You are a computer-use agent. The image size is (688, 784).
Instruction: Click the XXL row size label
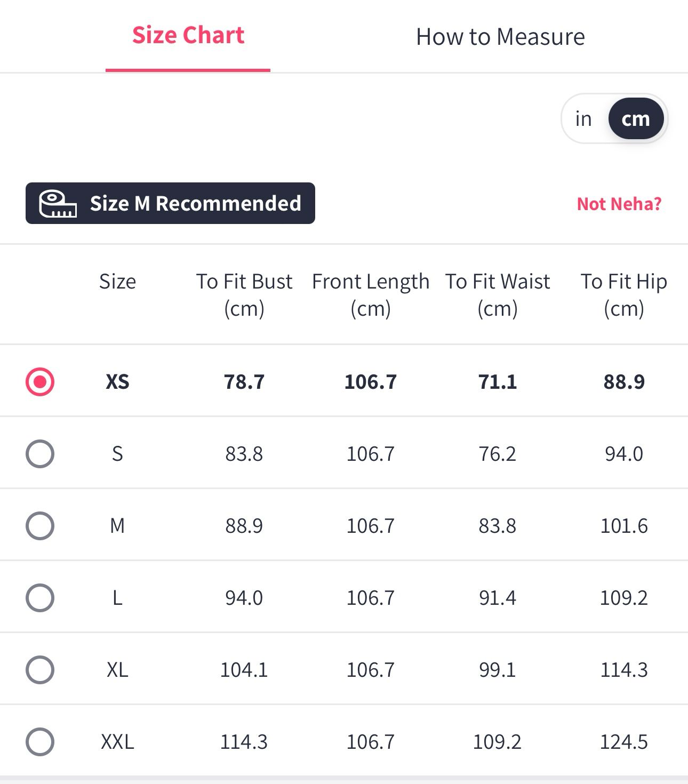click(x=117, y=742)
